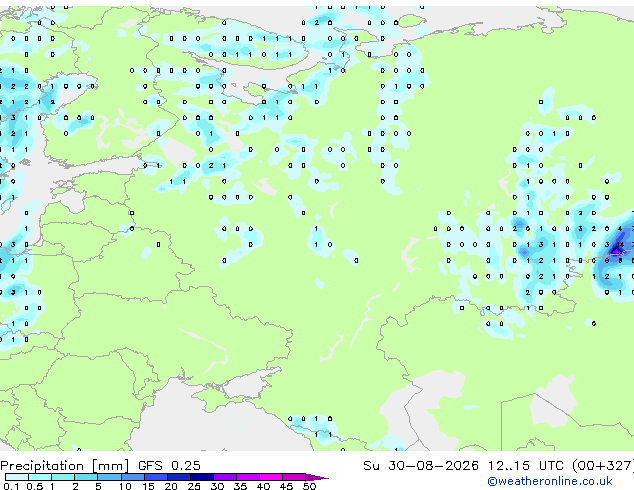
Task: Click the 10–15 mm legend swatch
Action: coord(132,477)
